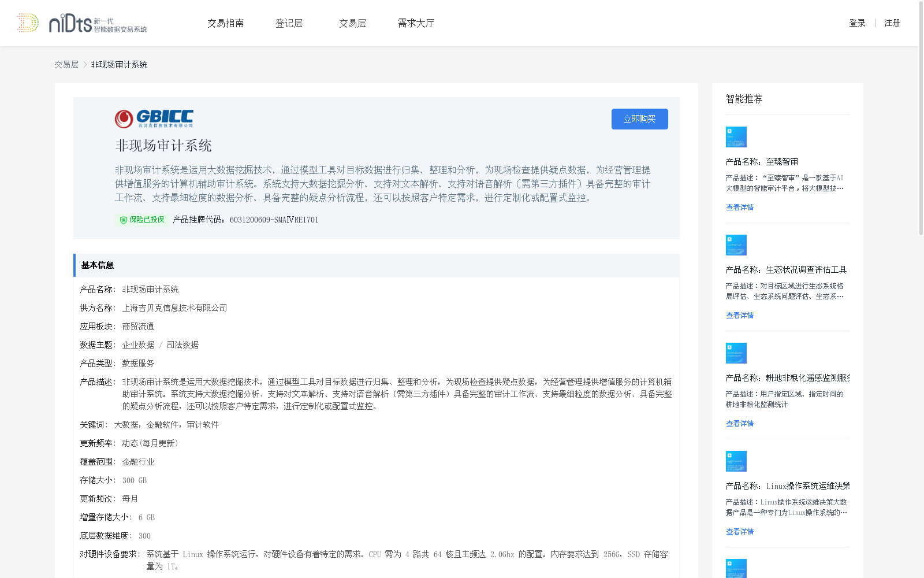Image resolution: width=924 pixels, height=578 pixels.
Task: Click the 产品名称：Linux操作系统运维决策 title
Action: coord(788,486)
